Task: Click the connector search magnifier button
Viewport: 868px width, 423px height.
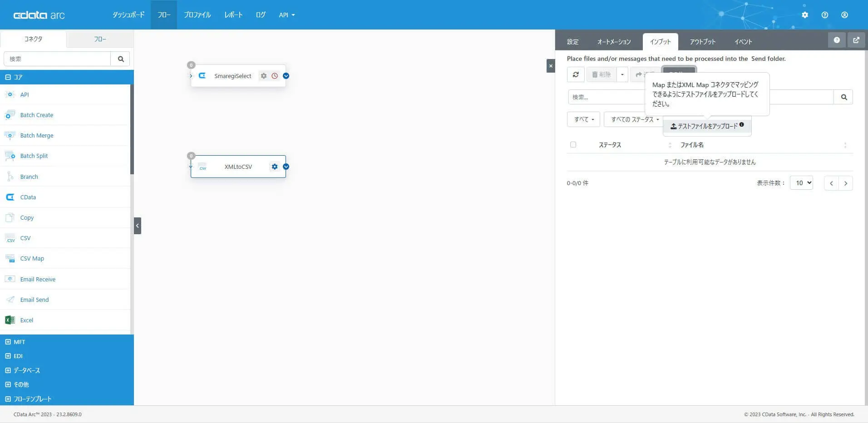Action: click(x=121, y=59)
